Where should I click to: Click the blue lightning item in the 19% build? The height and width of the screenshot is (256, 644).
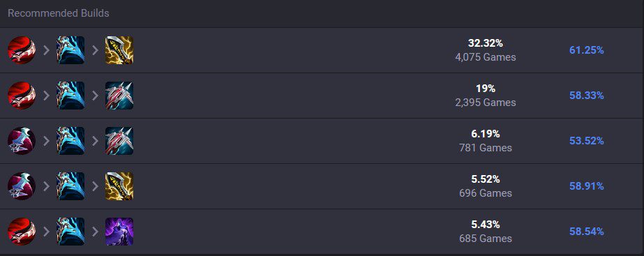coord(70,96)
